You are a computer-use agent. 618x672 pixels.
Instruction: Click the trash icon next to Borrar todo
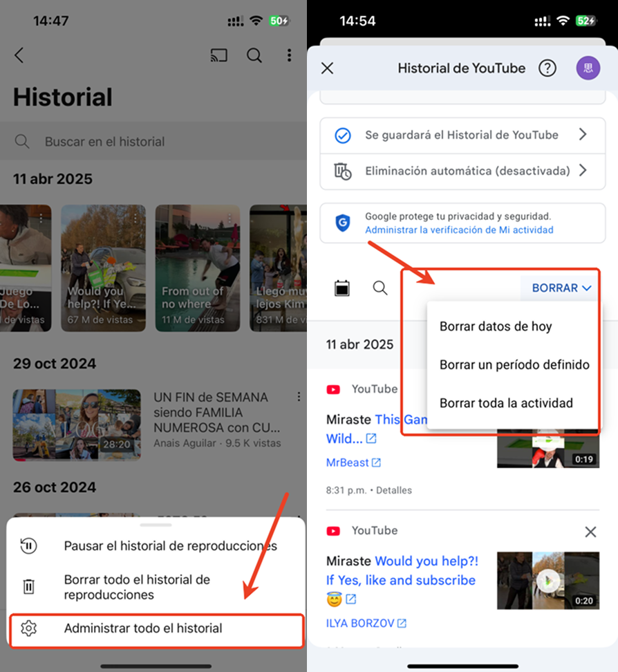click(x=28, y=586)
